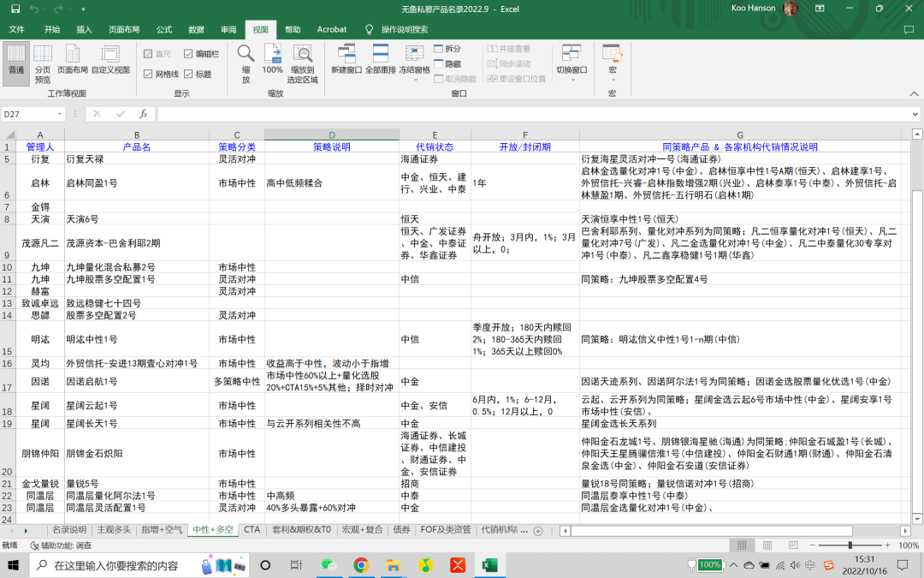Expand the formula bar

click(x=915, y=114)
